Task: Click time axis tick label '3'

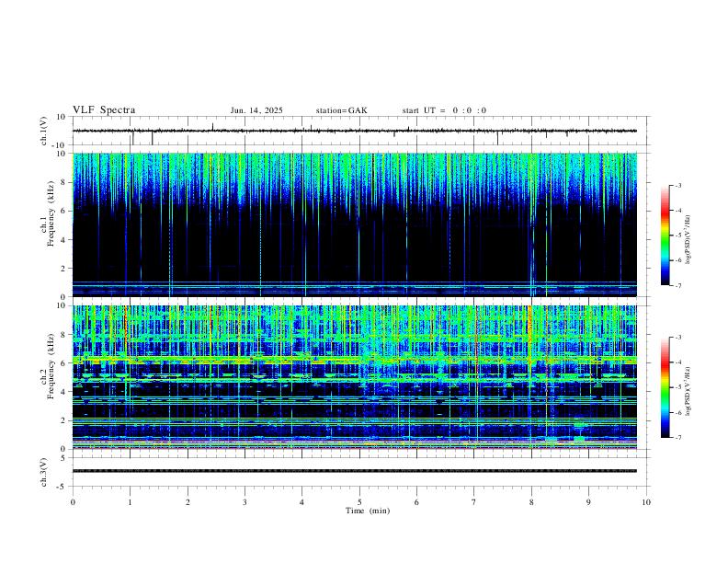Action: (x=245, y=502)
